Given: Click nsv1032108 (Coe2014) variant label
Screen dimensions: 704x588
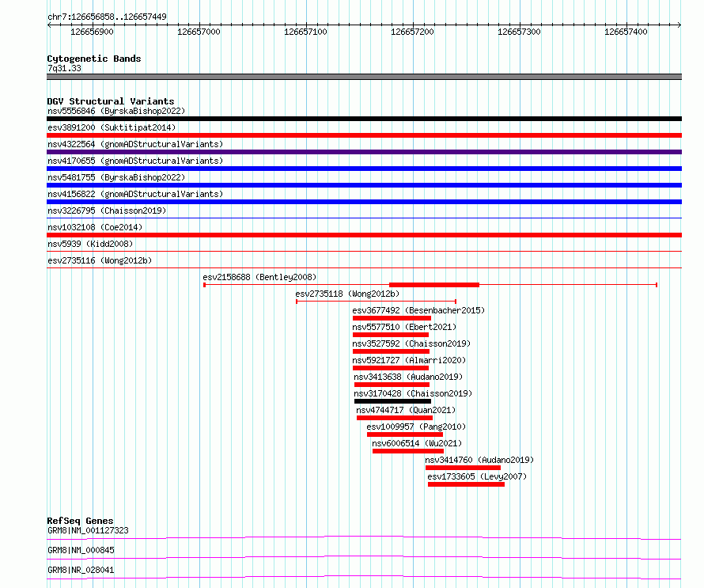Looking at the screenshot, I should [x=95, y=227].
